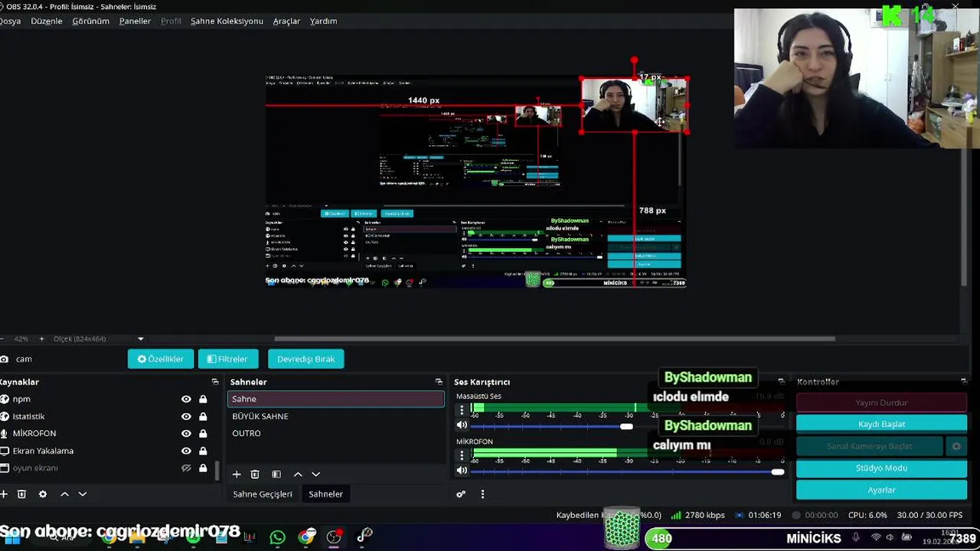
Task: Hide the npm source
Action: pyautogui.click(x=186, y=399)
